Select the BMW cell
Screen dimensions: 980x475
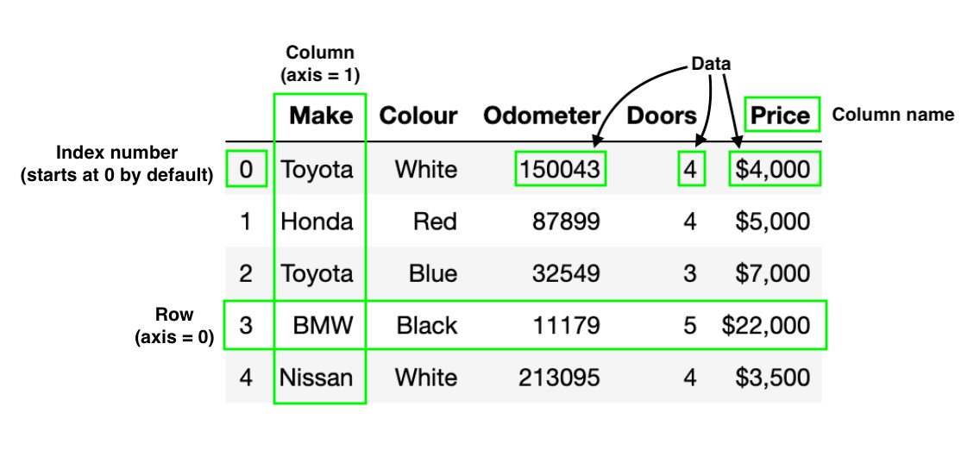coord(324,325)
